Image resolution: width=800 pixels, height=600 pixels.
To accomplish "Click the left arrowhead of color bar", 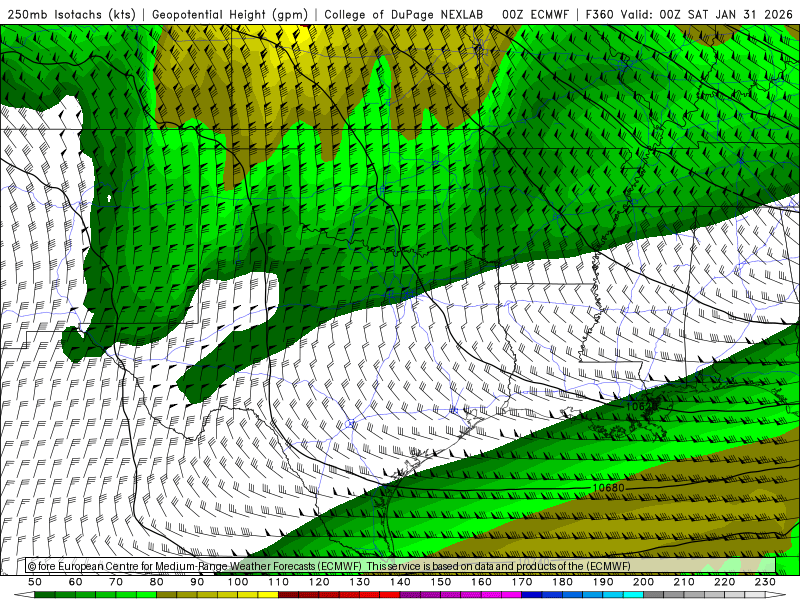I will tap(24, 595).
